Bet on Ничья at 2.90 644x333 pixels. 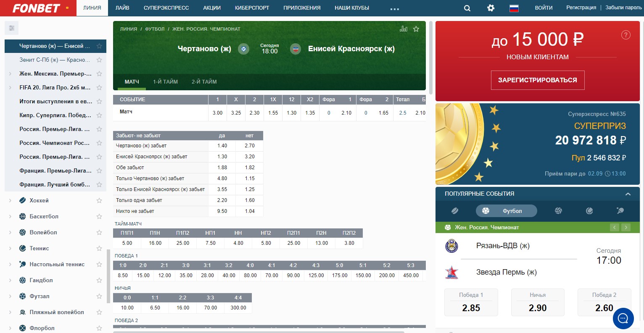point(538,302)
